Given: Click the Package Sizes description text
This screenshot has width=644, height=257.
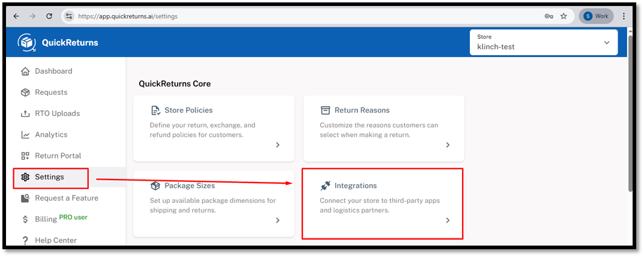Looking at the screenshot, I should (212, 205).
